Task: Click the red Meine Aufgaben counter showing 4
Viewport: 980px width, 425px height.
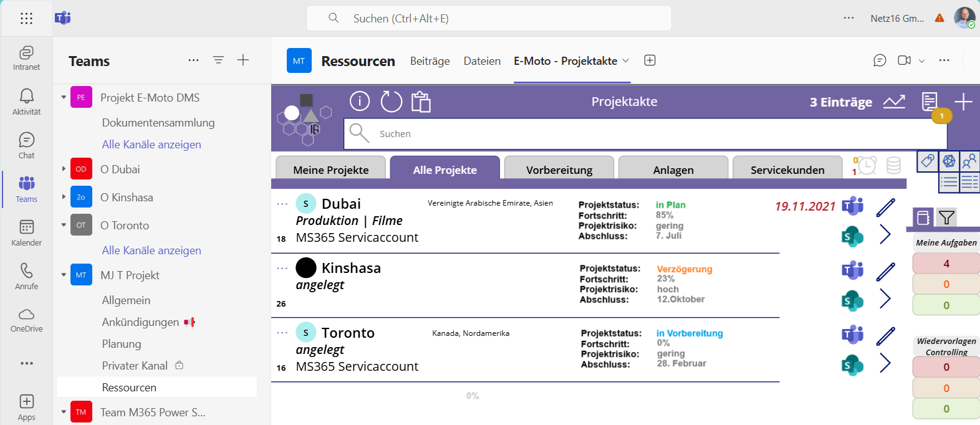Action: [946, 264]
